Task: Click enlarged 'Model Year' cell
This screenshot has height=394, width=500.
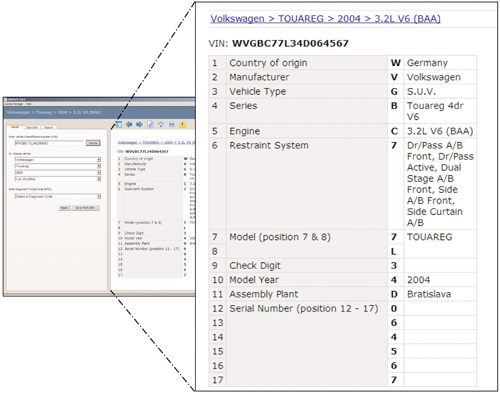Action: pyautogui.click(x=307, y=280)
